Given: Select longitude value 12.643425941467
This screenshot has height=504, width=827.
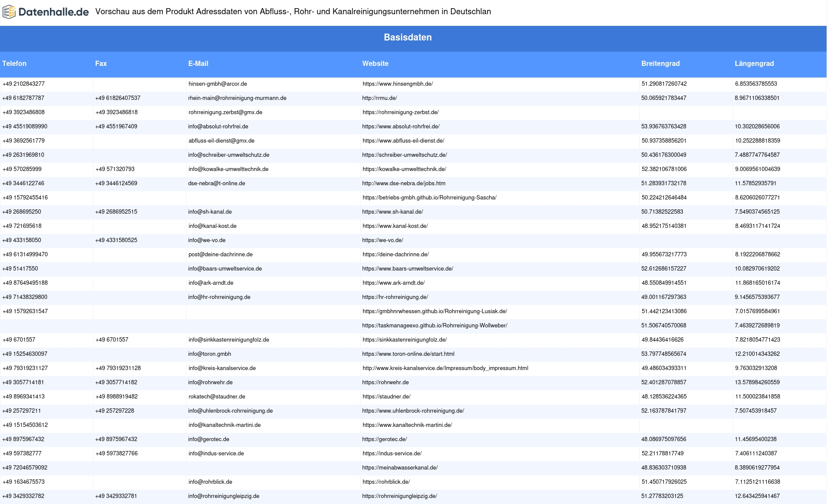Looking at the screenshot, I should (757, 496).
